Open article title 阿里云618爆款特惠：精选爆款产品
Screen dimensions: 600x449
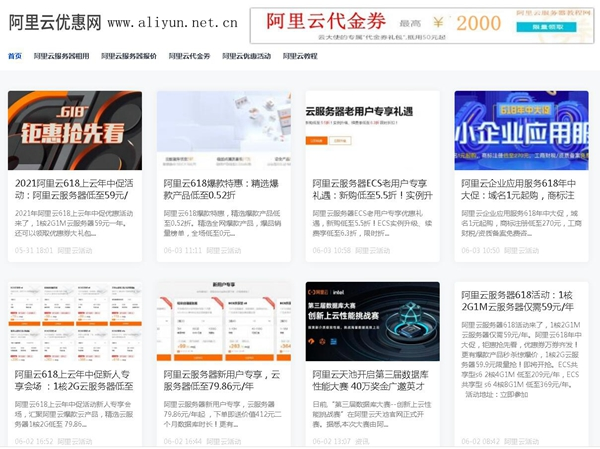click(223, 190)
